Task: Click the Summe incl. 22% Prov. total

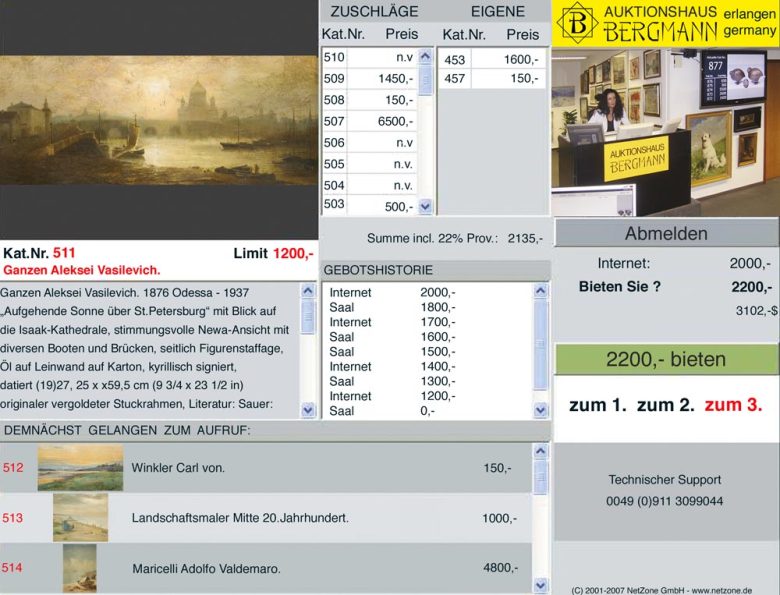Action: click(x=455, y=238)
